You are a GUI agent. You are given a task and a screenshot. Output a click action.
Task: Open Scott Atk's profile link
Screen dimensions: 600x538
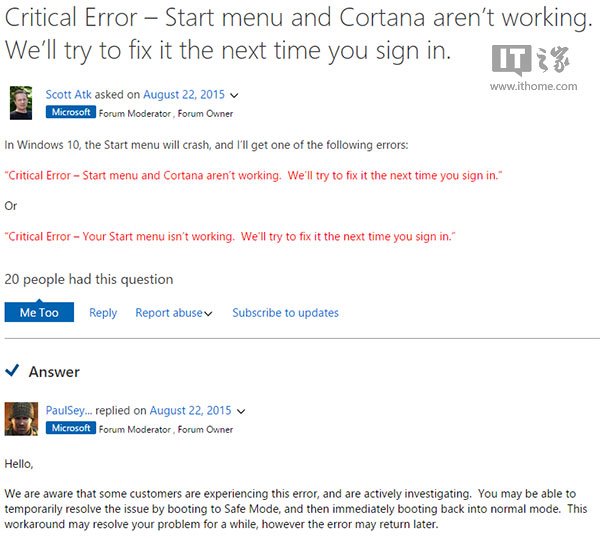(68, 95)
